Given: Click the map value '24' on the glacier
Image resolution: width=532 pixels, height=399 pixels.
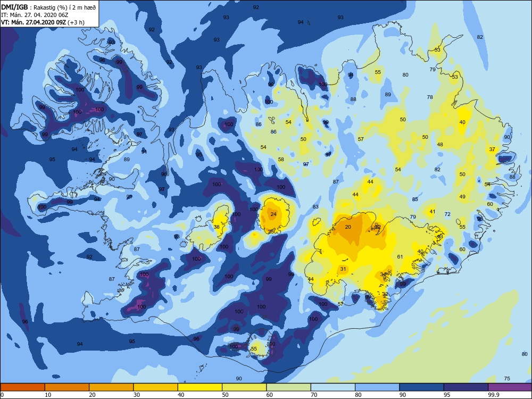Looking at the screenshot, I should (x=273, y=214).
